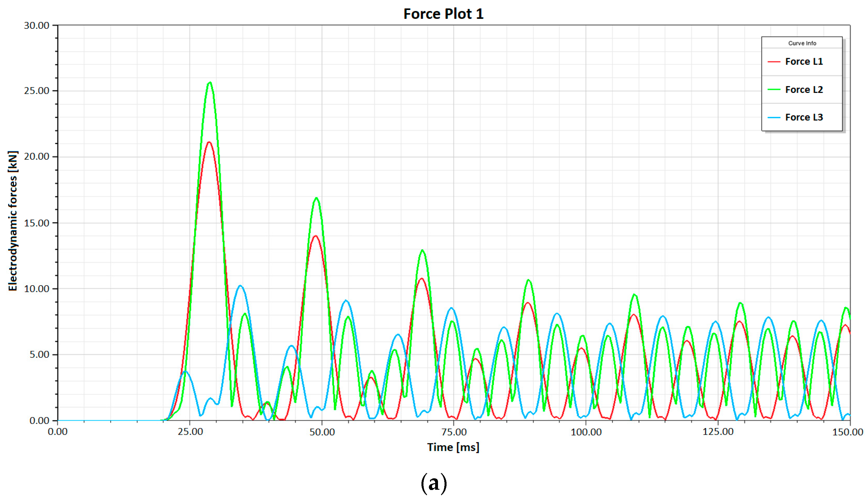Viewport: 868px width, 500px height.
Task: Select the Force L1 legend label
Action: [804, 62]
